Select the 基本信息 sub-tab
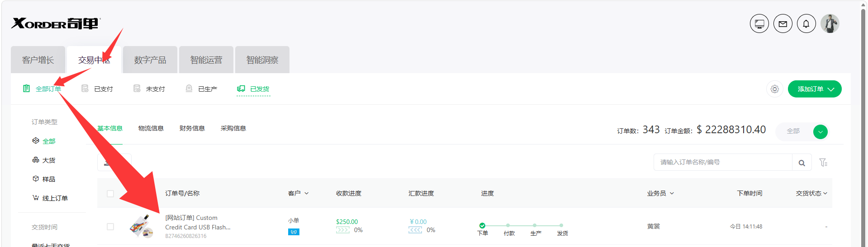The height and width of the screenshot is (247, 868). tap(110, 129)
